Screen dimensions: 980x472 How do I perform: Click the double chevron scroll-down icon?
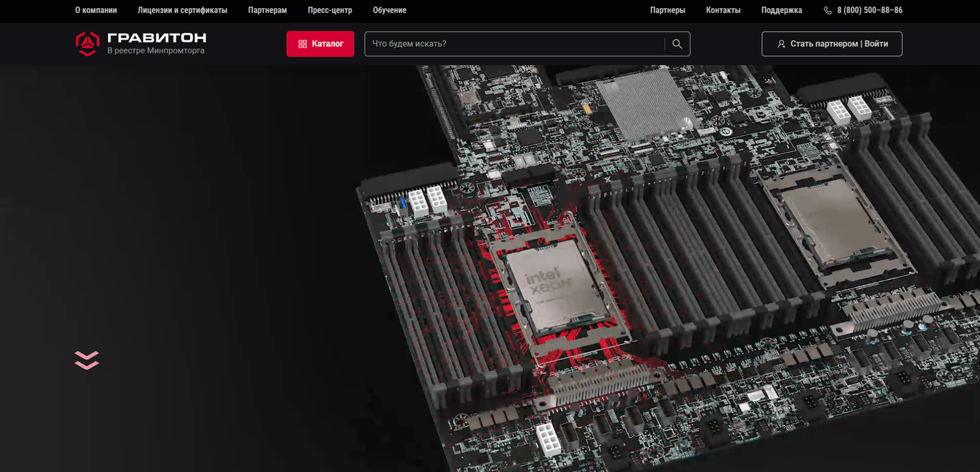pos(86,360)
